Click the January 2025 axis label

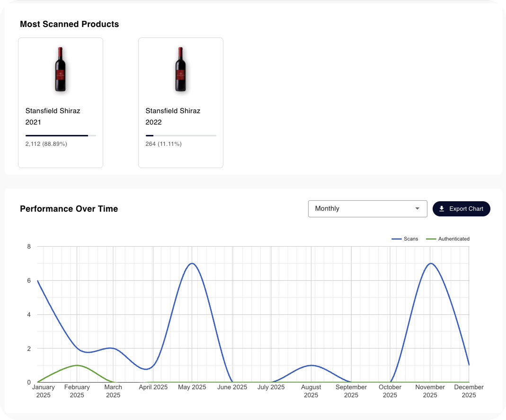click(x=43, y=391)
